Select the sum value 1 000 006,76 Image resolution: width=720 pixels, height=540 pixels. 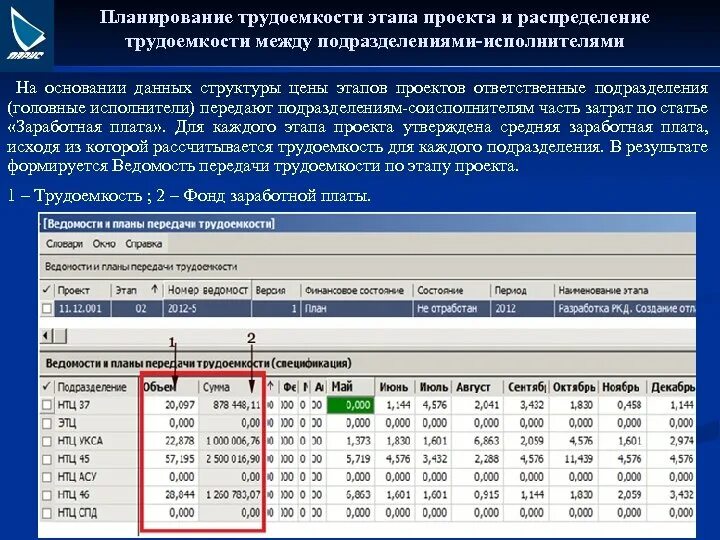tap(233, 441)
